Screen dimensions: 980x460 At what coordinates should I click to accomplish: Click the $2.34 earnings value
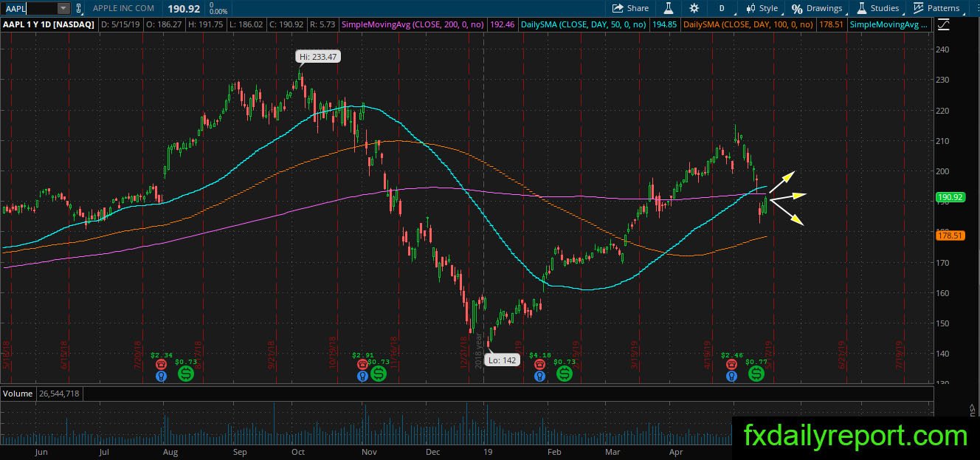coord(162,355)
